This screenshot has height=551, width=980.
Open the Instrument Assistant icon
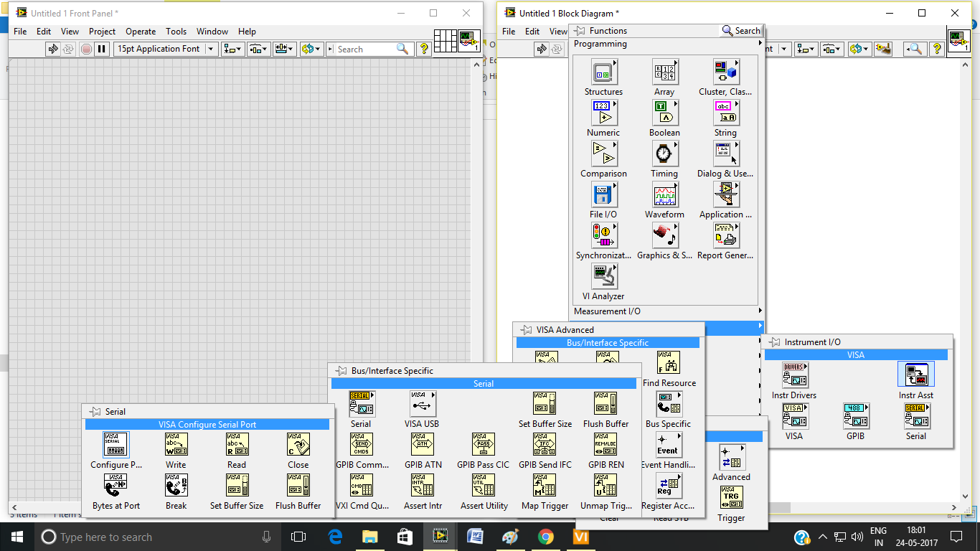(915, 374)
